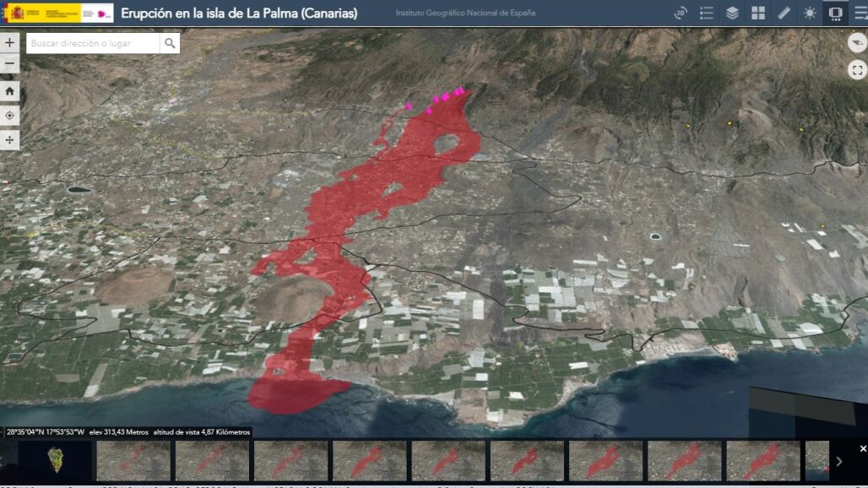Switch the map to 2D view
Image resolution: width=868 pixels, height=488 pixels.
click(x=681, y=14)
